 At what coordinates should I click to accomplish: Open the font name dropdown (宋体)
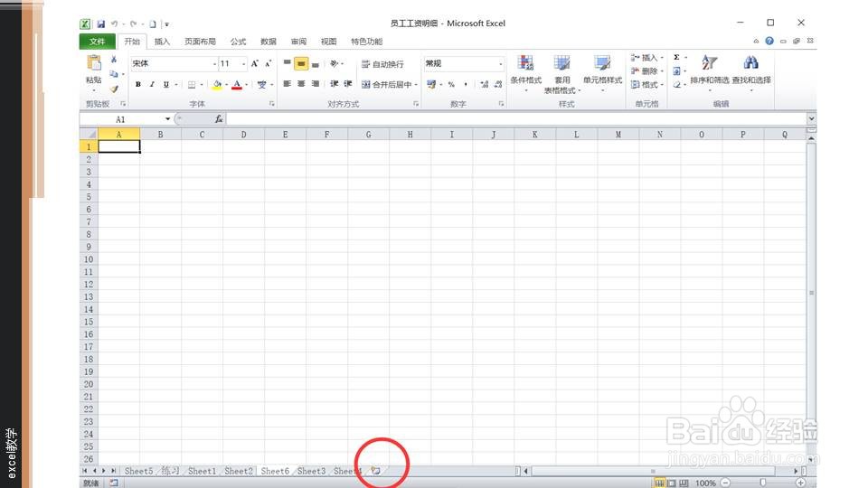(x=214, y=64)
